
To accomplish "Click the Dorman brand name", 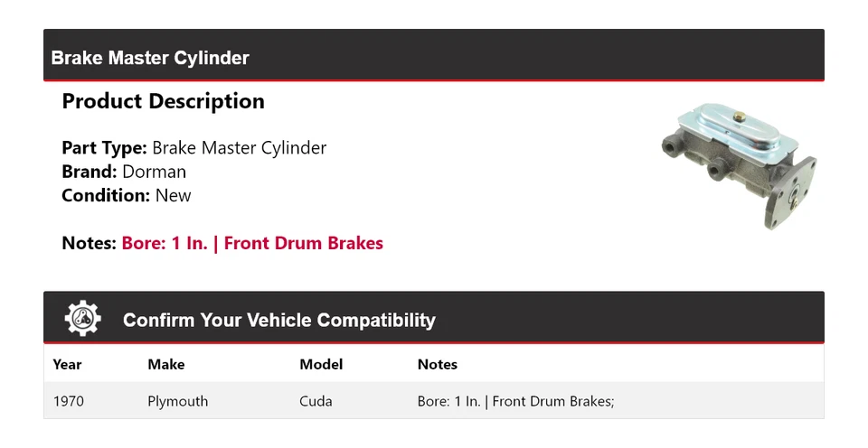I will click(154, 172).
